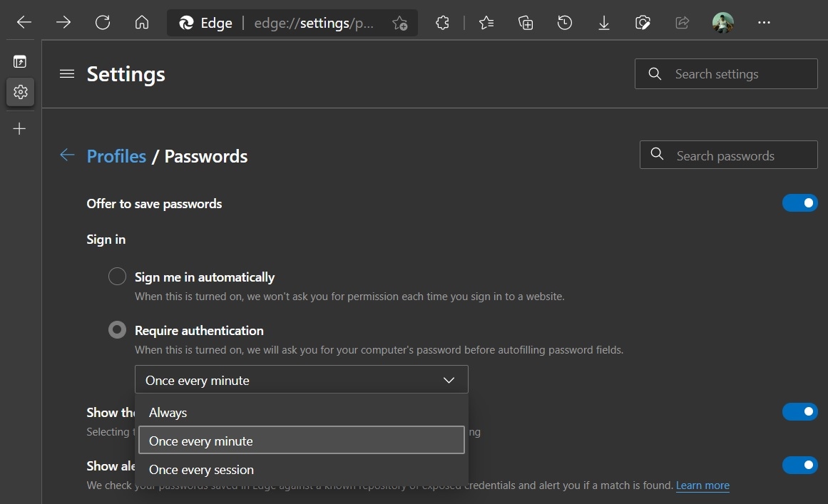
Task: Click inside the Search passwords field
Action: point(727,155)
